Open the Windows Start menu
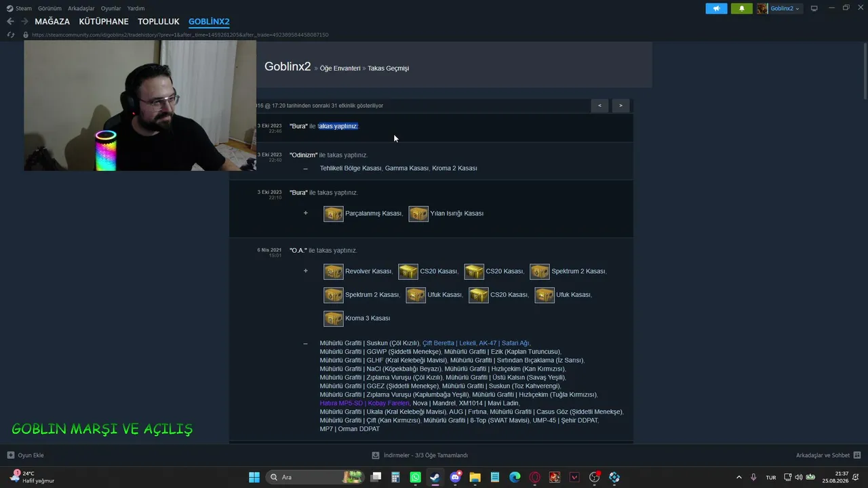 (x=254, y=477)
